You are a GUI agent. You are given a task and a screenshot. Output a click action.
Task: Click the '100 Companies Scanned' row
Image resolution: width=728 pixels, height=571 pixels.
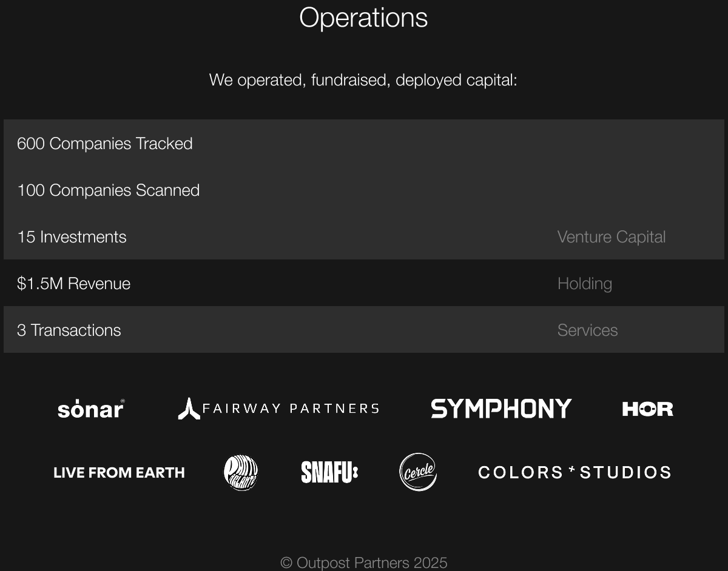click(109, 190)
